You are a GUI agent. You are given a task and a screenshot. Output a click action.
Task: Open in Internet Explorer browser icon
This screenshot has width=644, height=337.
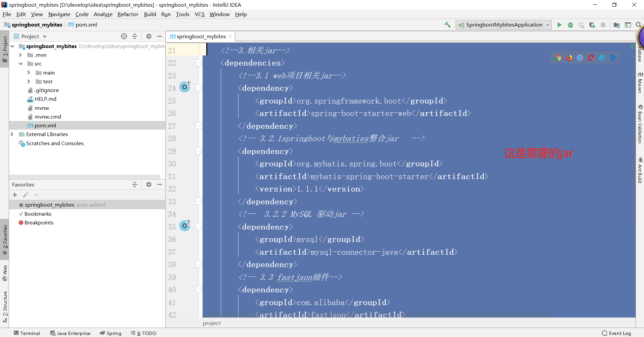click(x=602, y=58)
